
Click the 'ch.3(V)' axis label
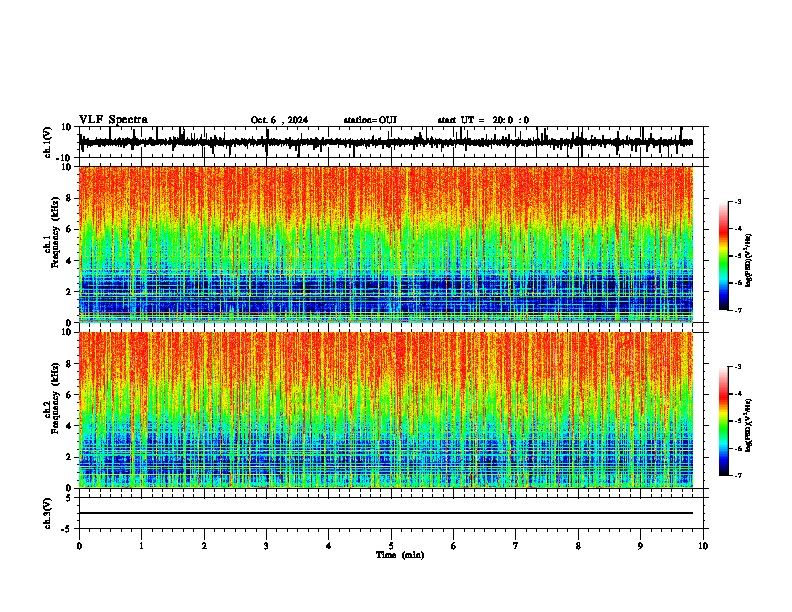click(48, 513)
